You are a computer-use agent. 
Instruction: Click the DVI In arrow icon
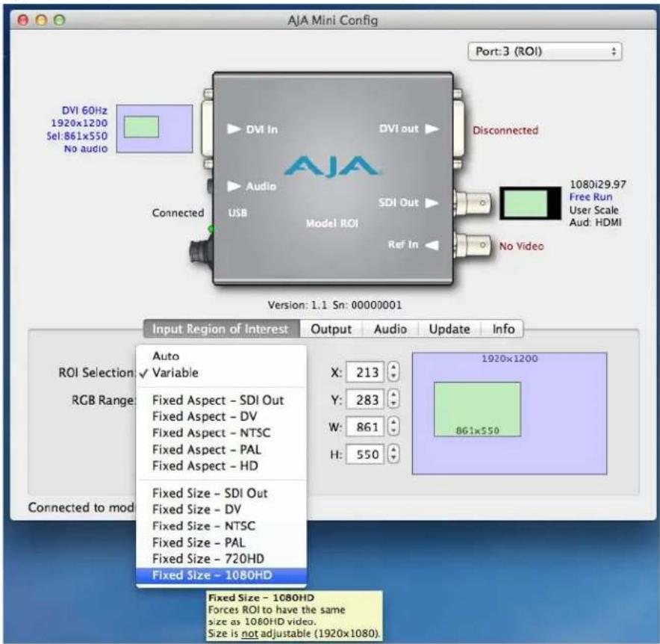click(234, 129)
